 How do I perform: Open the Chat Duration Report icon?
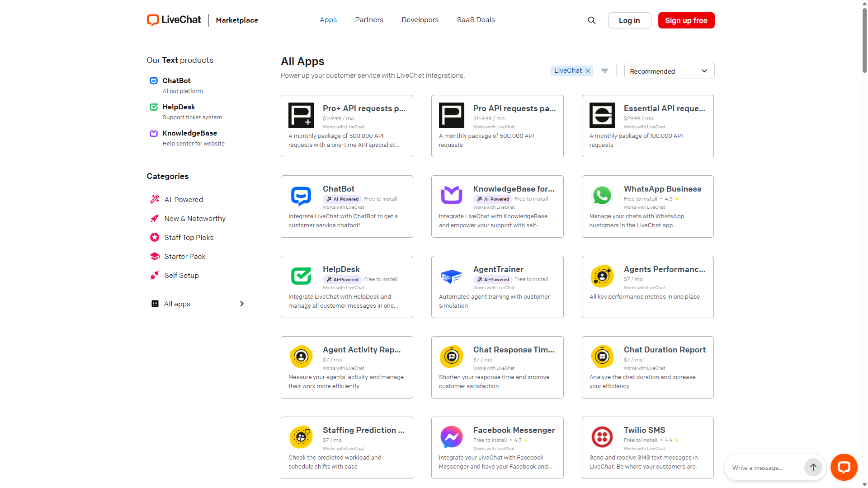pyautogui.click(x=602, y=357)
